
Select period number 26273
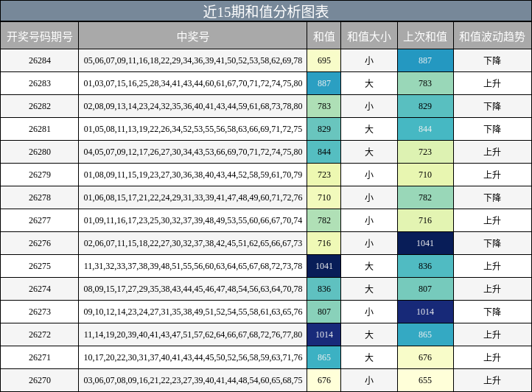pos(40,312)
